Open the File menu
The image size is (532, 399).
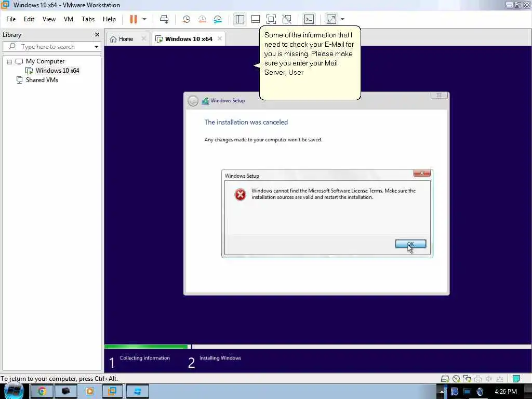tap(11, 19)
